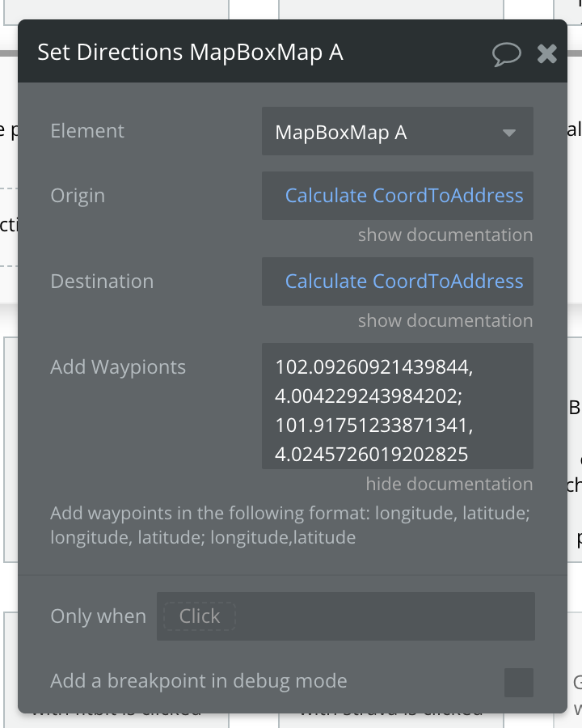Open the comment bubble icon in dialog header
582x728 pixels.
coord(506,54)
